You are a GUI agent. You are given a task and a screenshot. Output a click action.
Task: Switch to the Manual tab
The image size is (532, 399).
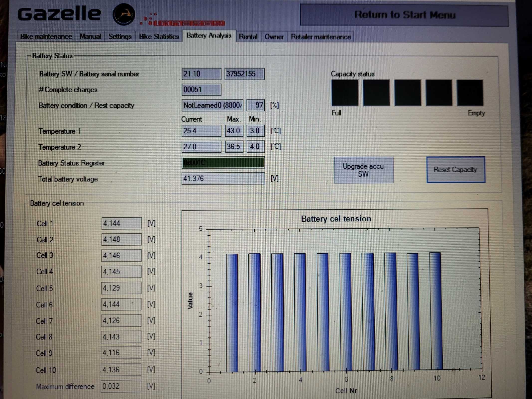coord(90,37)
